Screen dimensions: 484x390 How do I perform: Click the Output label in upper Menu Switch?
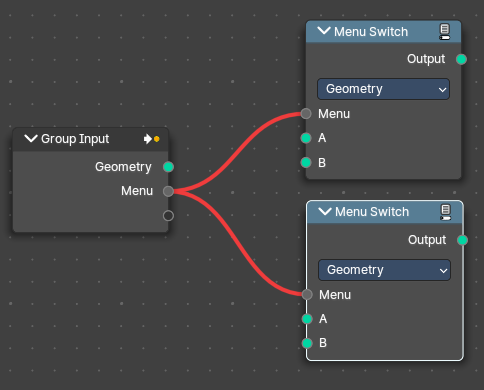point(426,59)
